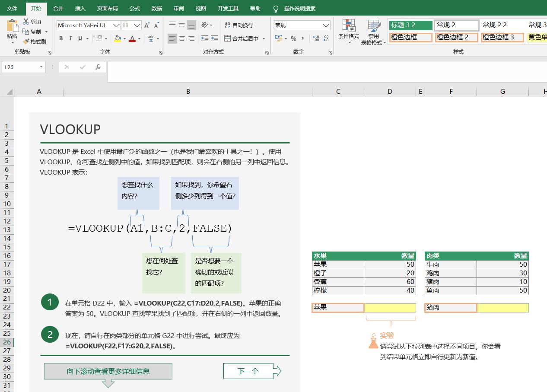Toggle underline formatting
The height and width of the screenshot is (392, 547).
coord(80,38)
